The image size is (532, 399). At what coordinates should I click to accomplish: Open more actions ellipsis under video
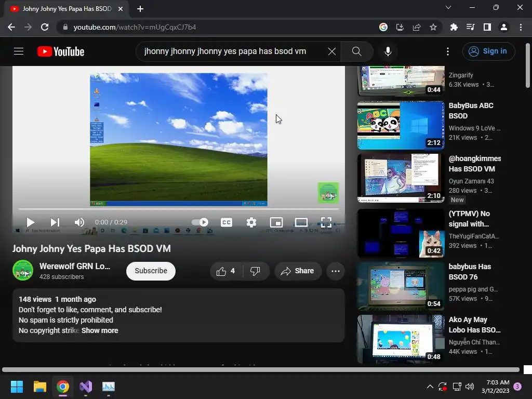[335, 271]
